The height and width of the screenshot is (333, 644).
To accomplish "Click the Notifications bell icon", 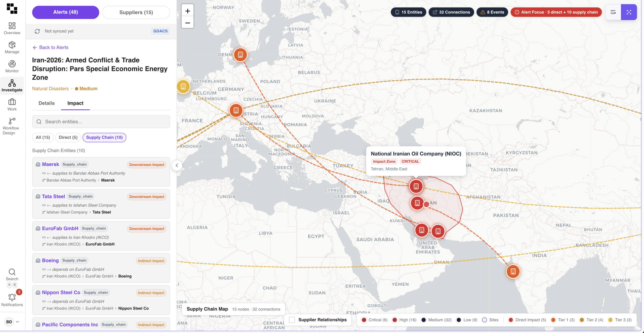I will pos(12,297).
